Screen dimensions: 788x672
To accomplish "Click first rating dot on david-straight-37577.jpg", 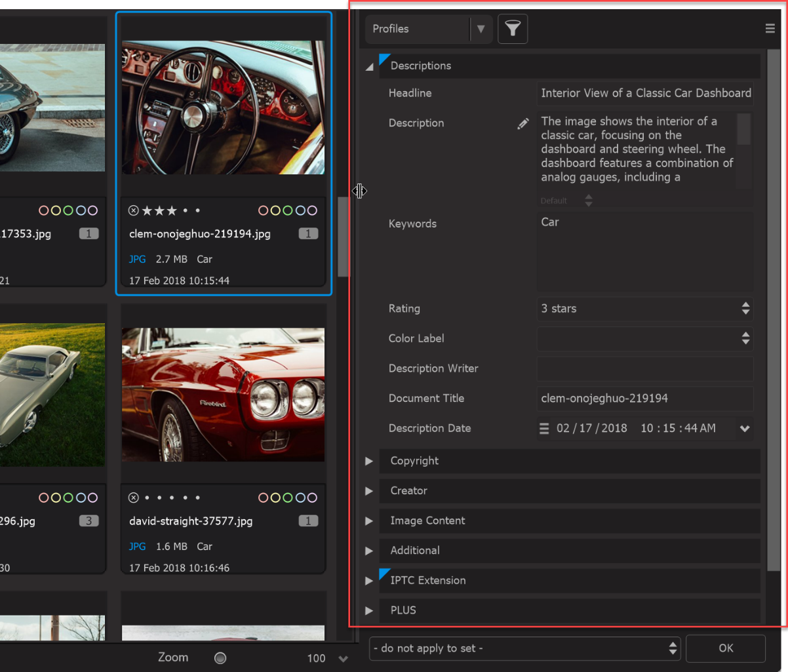I will point(147,498).
